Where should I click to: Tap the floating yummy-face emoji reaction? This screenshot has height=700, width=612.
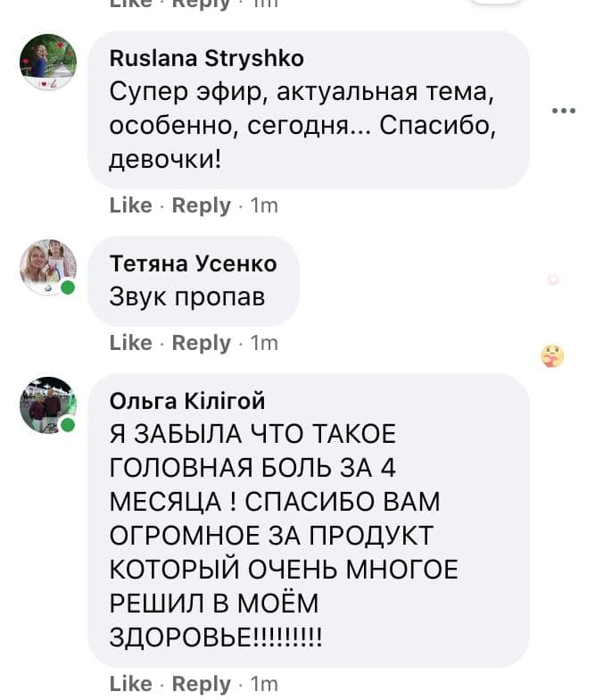[552, 357]
